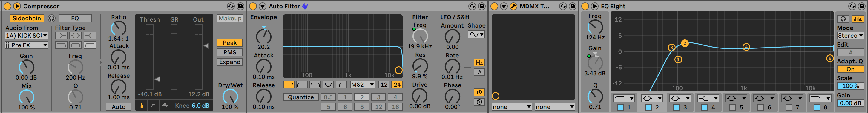The width and height of the screenshot is (868, 113).
Task: Click the Compressor Ratio knob
Action: 119,28
